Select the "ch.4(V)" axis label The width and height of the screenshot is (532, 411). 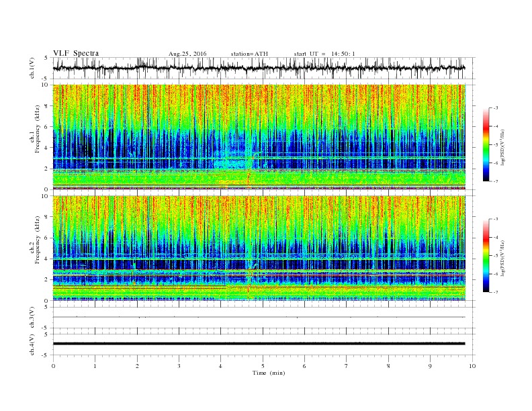pos(32,345)
